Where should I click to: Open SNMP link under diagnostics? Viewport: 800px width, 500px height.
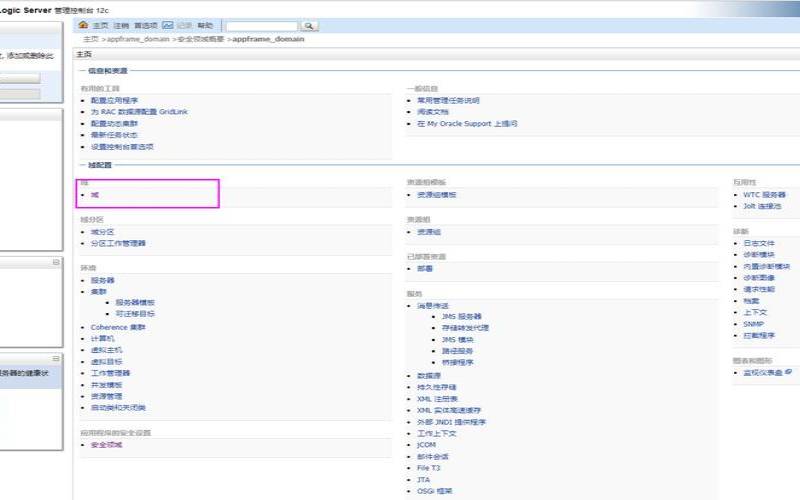pos(754,324)
